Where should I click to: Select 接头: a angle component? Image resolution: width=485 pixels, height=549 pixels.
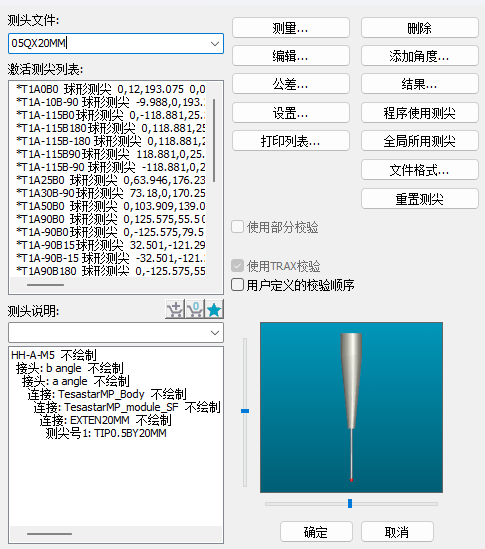click(75, 381)
